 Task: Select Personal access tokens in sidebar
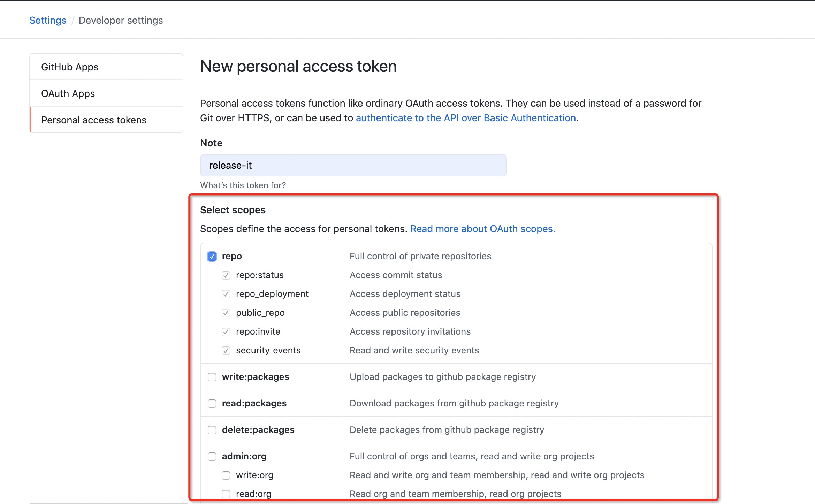94,120
